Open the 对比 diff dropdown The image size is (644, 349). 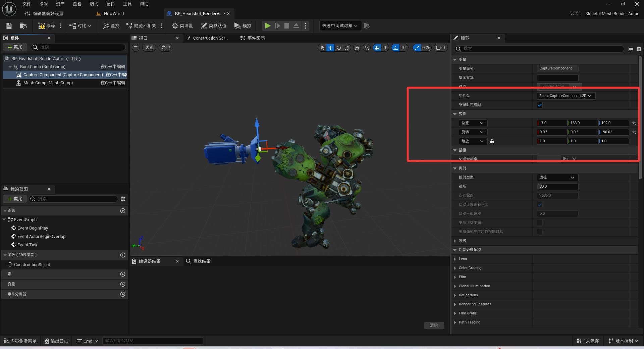80,26
